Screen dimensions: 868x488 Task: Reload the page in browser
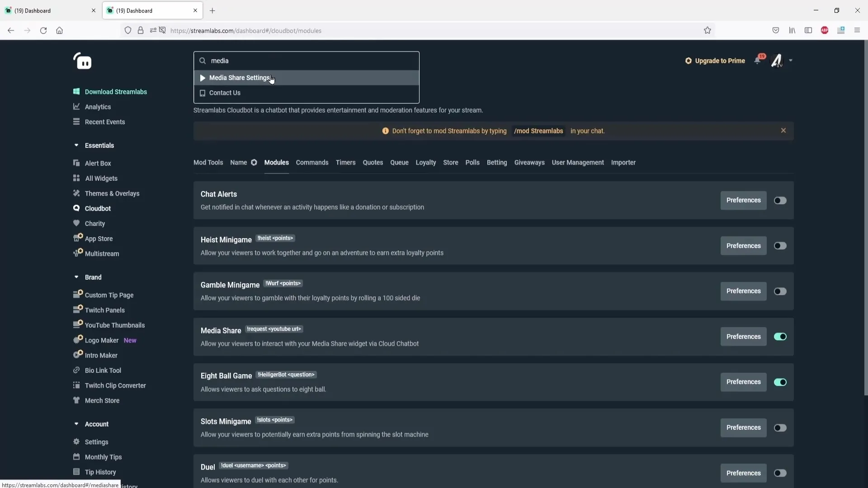pos(43,30)
